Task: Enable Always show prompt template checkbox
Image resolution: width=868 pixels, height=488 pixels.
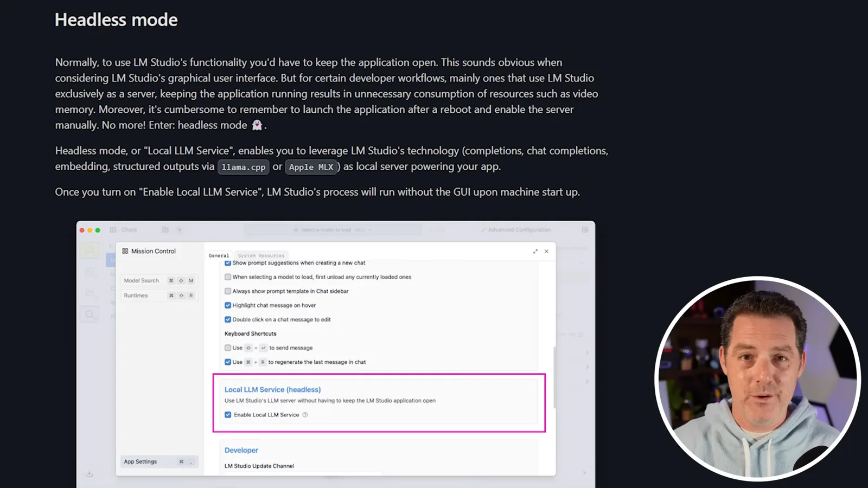Action: [228, 291]
